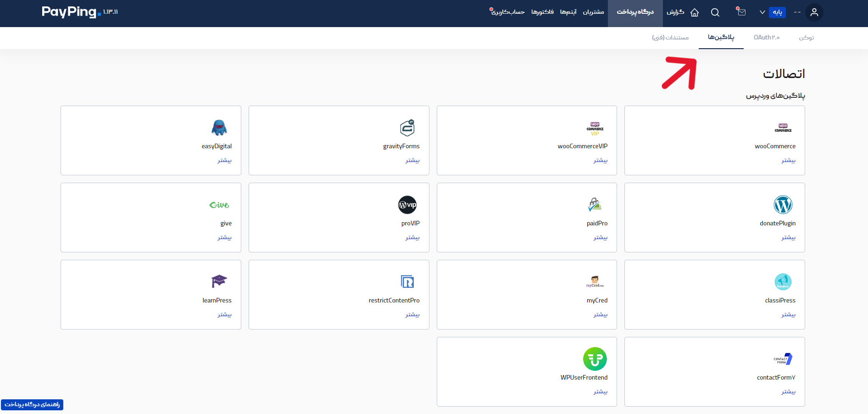Click بیشتر link under WPUserFrontend

[601, 392]
